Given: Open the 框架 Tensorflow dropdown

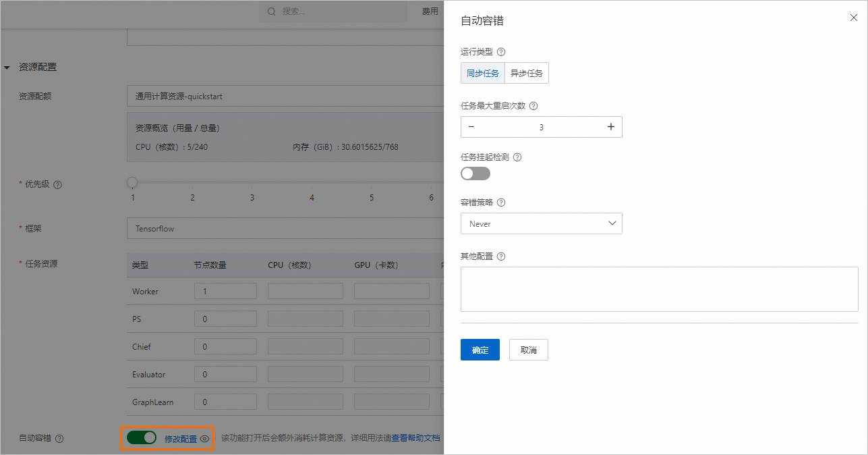Looking at the screenshot, I should pos(285,228).
